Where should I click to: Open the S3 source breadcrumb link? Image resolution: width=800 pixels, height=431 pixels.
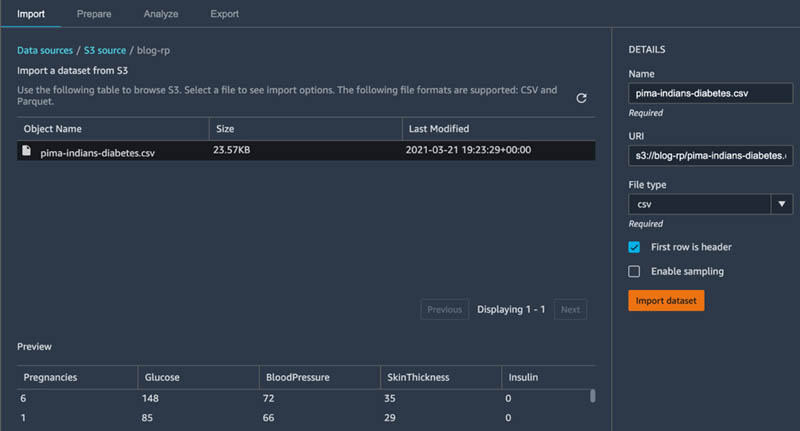click(x=105, y=50)
